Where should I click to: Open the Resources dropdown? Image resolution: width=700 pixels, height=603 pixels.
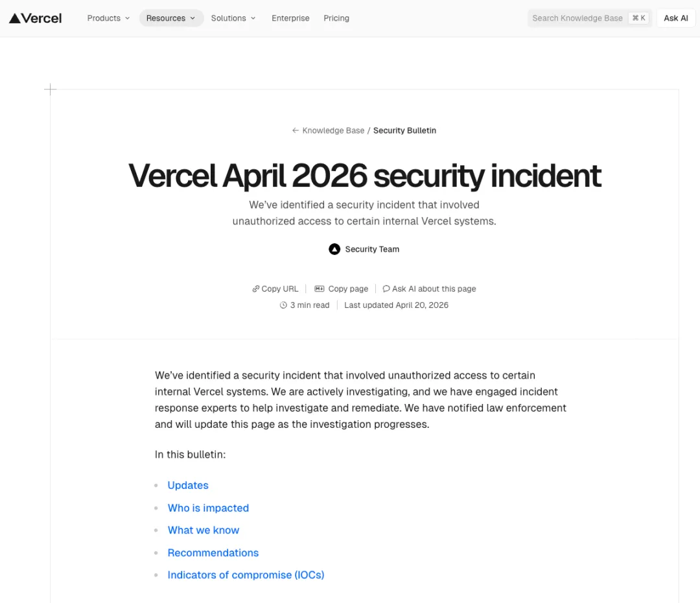171,18
